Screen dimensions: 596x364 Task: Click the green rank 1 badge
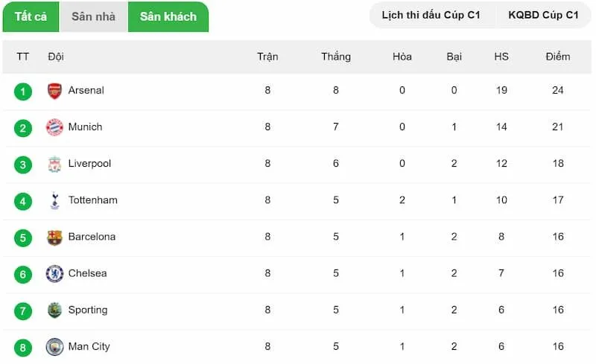[x=23, y=92]
